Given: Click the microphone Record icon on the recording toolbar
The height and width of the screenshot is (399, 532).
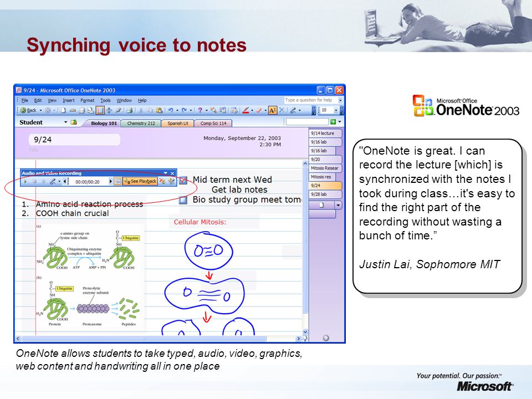Looking at the screenshot, I should pos(53,182).
